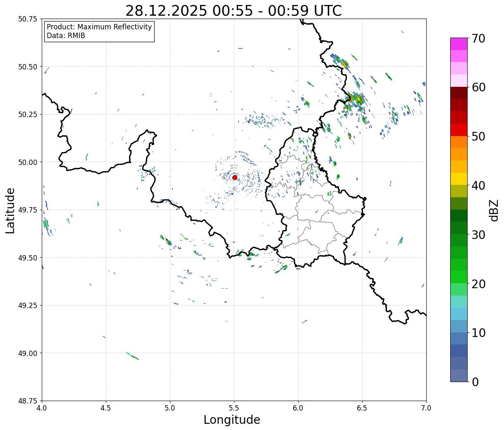504x430 pixels.
Task: Click the plot title '28.12.2025 00:55 - 00:59 UTC'
Action: (234, 10)
